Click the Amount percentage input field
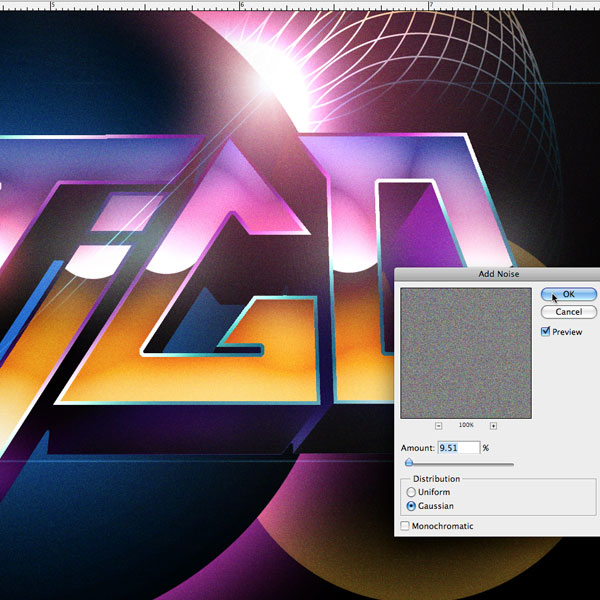The width and height of the screenshot is (600, 600). 458,448
